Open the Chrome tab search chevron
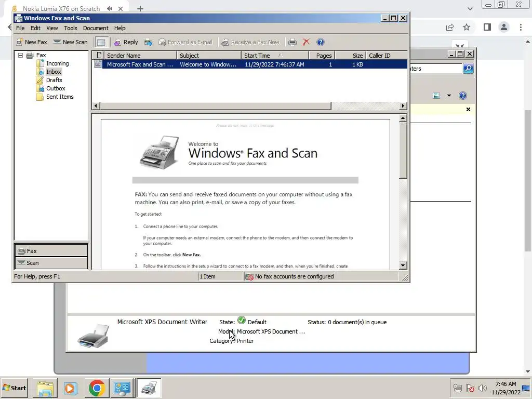This screenshot has height=399, width=532. point(470,9)
